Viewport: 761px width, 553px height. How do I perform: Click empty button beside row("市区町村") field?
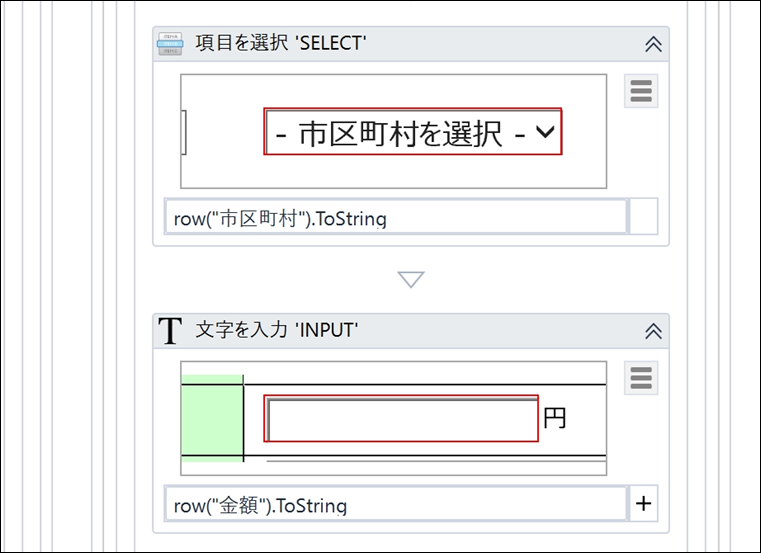pyautogui.click(x=644, y=217)
